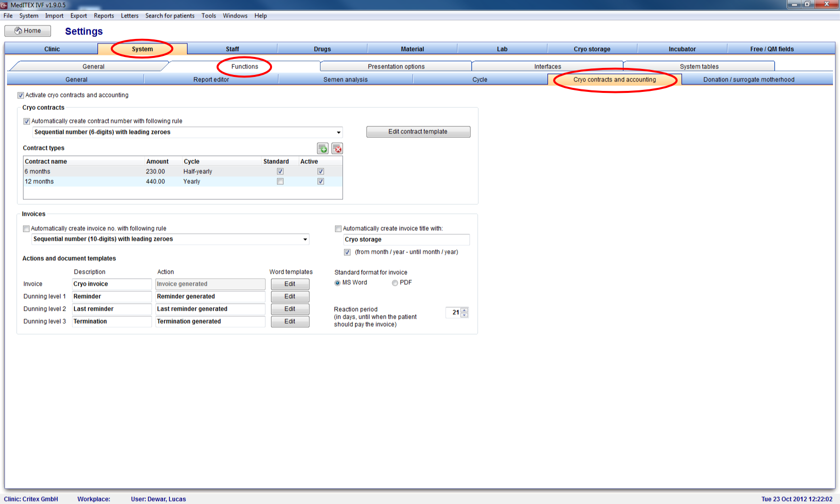Edit the Word template for Dunning level 2

pos(290,309)
